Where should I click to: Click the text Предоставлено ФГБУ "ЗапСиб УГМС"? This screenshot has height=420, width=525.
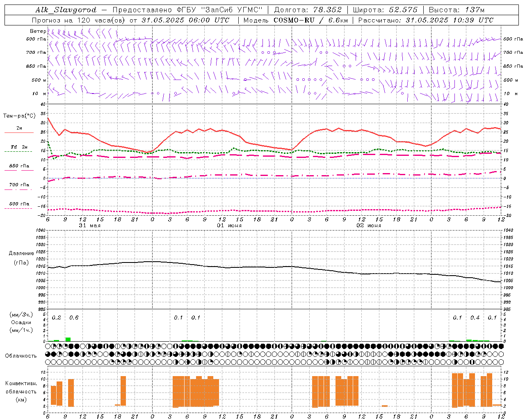point(187,10)
